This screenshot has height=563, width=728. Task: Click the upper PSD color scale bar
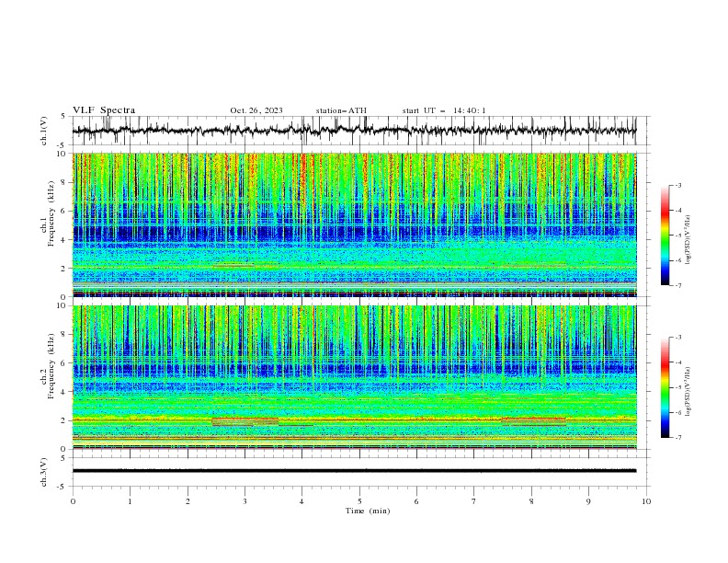(x=665, y=236)
